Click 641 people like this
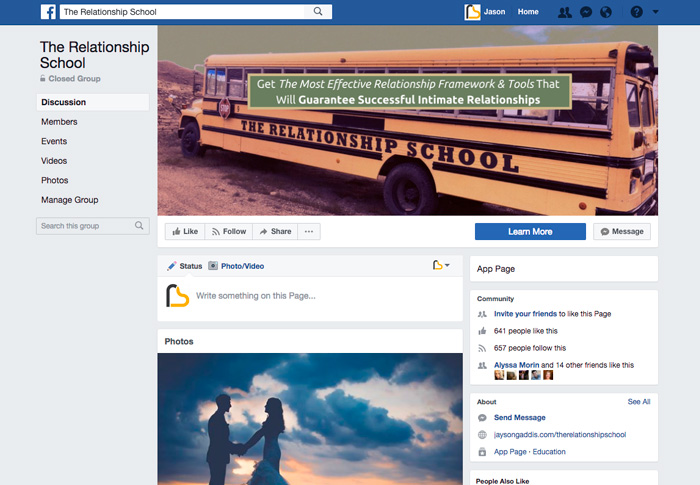 click(525, 331)
